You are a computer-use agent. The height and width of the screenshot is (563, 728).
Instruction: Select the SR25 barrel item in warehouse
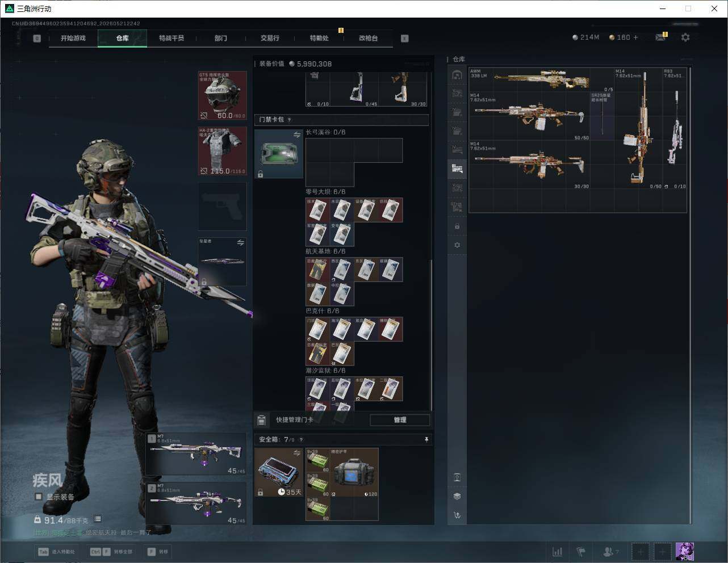(602, 116)
